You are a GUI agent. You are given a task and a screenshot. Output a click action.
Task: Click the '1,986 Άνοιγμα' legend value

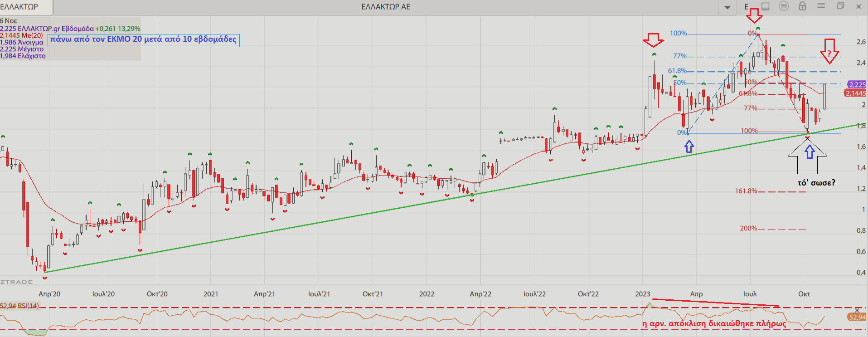click(x=22, y=42)
